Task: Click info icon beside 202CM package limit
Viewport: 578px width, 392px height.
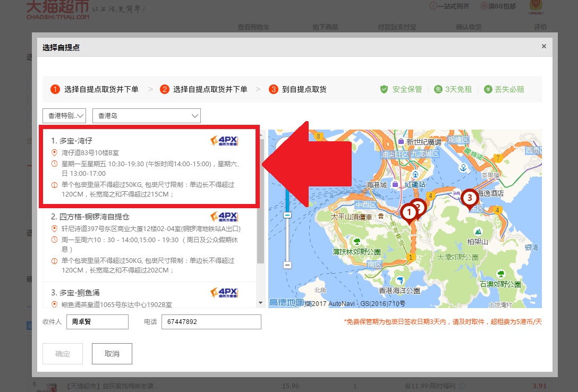Action: (54, 261)
